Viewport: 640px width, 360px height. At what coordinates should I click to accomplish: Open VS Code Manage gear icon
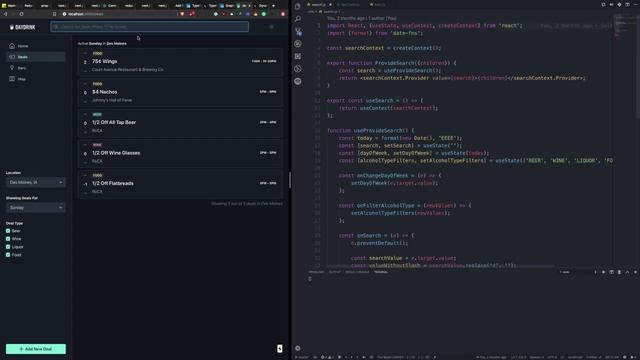coord(298,348)
